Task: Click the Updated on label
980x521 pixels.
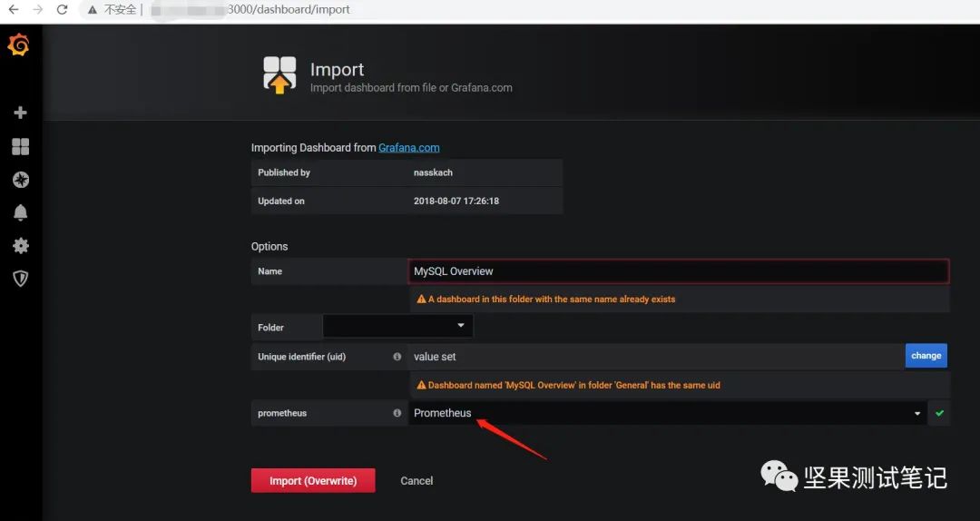Action: click(x=281, y=201)
